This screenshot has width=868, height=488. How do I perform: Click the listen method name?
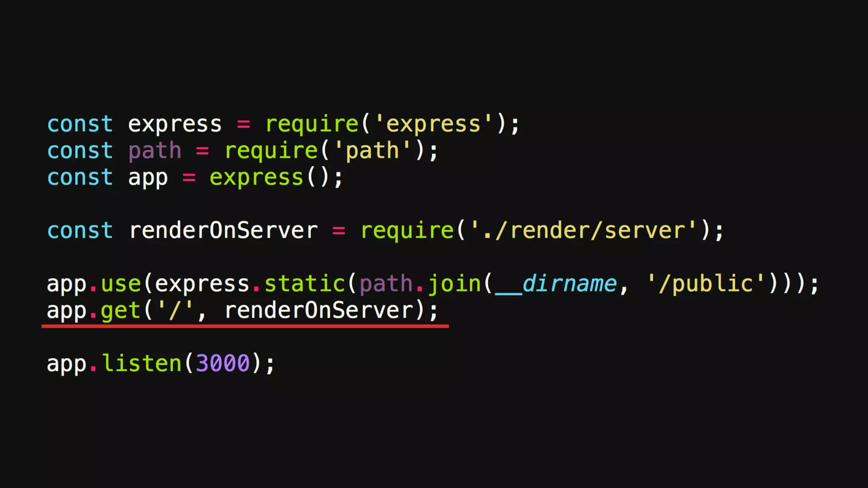142,363
